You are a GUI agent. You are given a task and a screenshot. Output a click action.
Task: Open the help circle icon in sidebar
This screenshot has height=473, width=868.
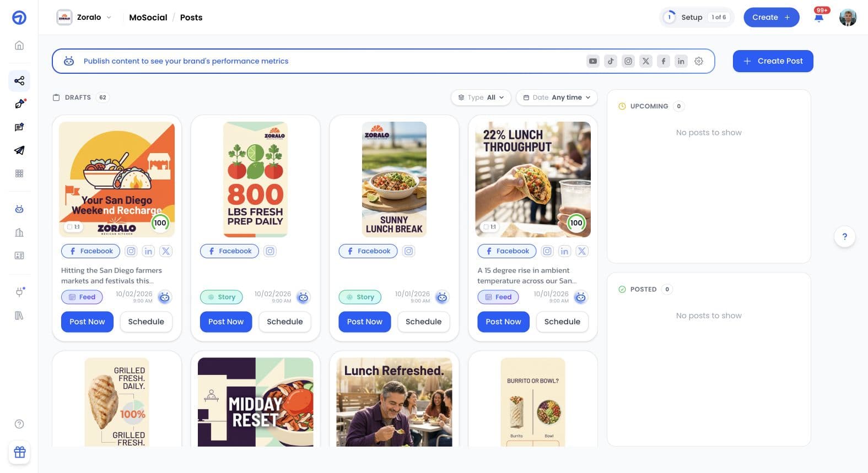pos(19,424)
